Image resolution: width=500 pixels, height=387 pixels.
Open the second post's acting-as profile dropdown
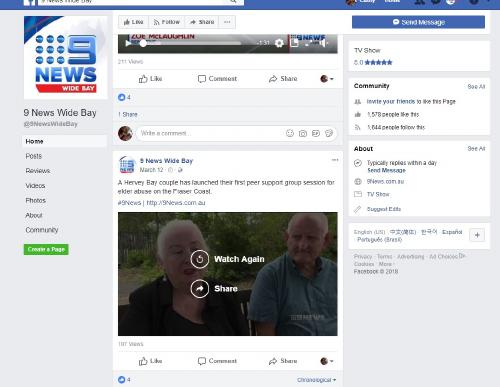327,361
